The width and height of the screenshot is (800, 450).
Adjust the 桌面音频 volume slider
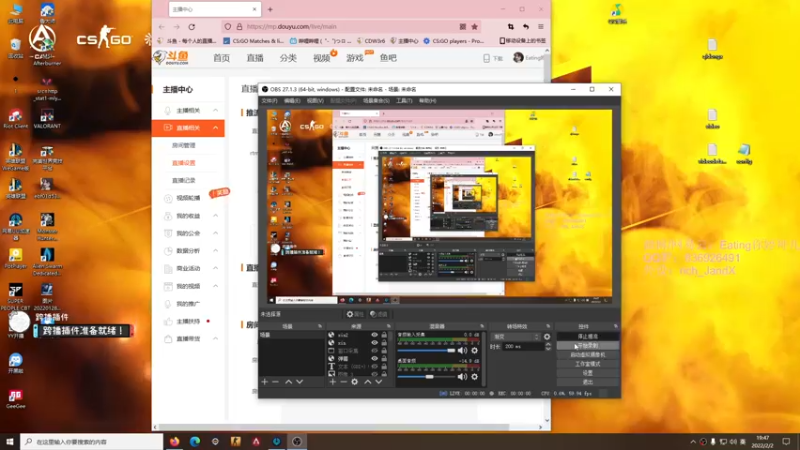[x=426, y=377]
